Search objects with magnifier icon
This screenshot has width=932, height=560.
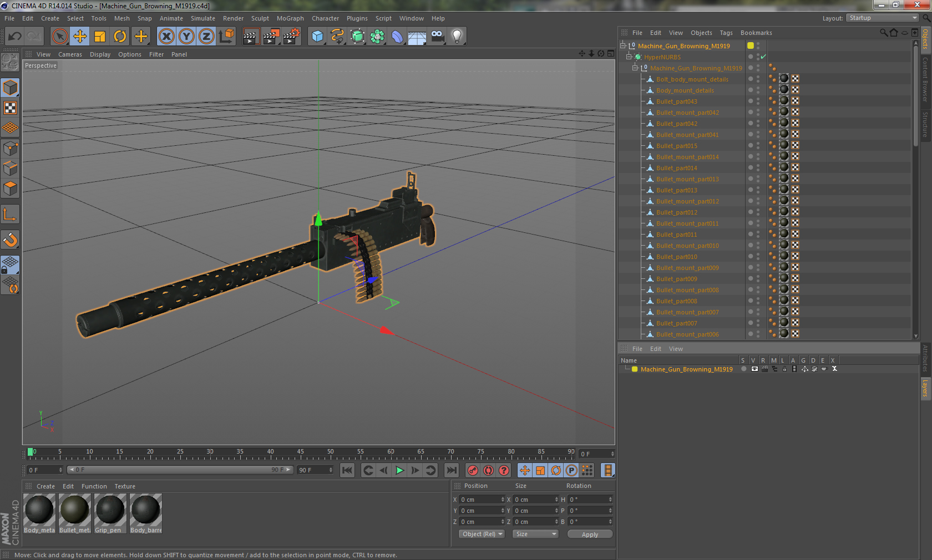click(x=883, y=33)
